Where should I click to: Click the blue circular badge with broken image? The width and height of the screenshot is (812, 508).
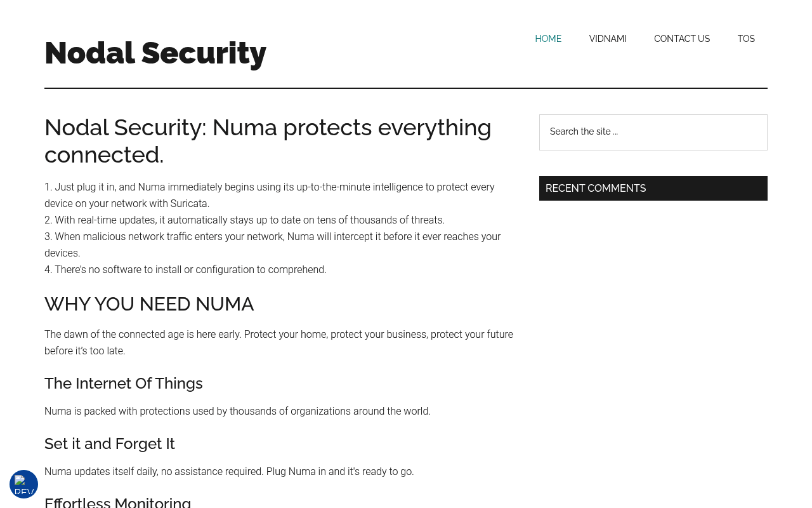[23, 484]
